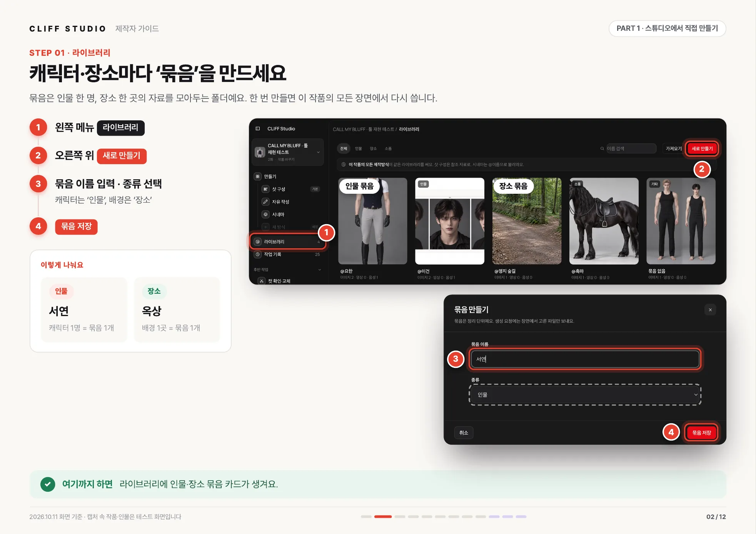Viewport: 756px width, 534px height.
Task: Open the 묶음 없음 card thumbnail
Action: coord(681,221)
